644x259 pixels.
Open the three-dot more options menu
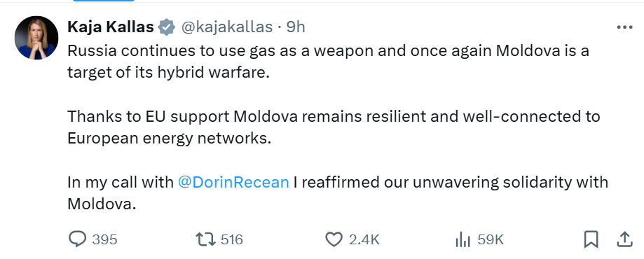[x=624, y=27]
